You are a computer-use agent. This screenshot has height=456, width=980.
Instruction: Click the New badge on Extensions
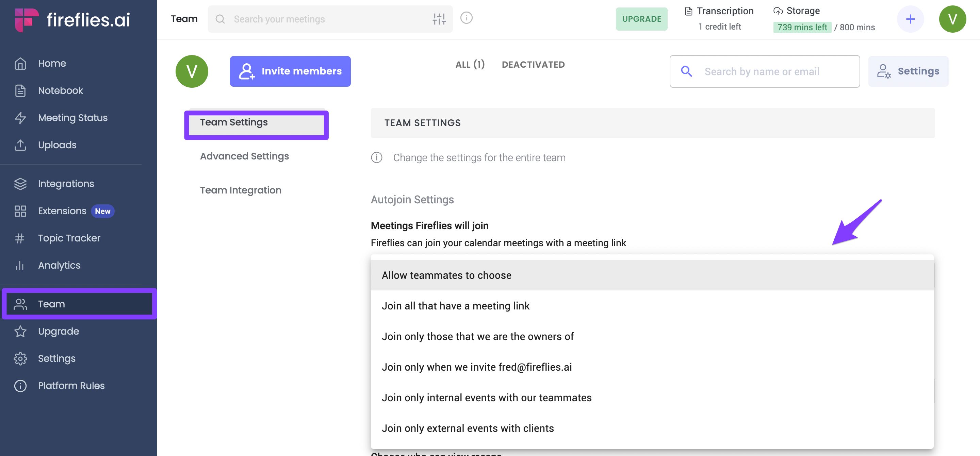point(102,211)
